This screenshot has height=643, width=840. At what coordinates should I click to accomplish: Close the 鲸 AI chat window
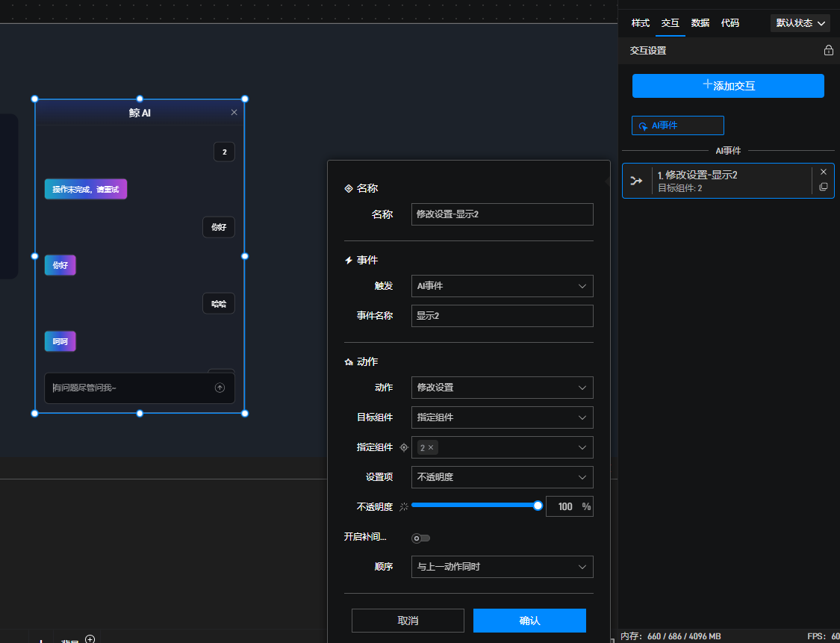[x=234, y=113]
